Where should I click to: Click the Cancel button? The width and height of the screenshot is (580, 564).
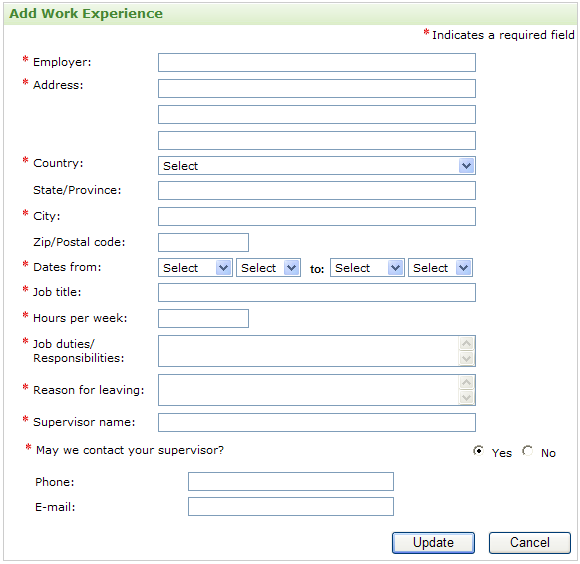(x=530, y=543)
